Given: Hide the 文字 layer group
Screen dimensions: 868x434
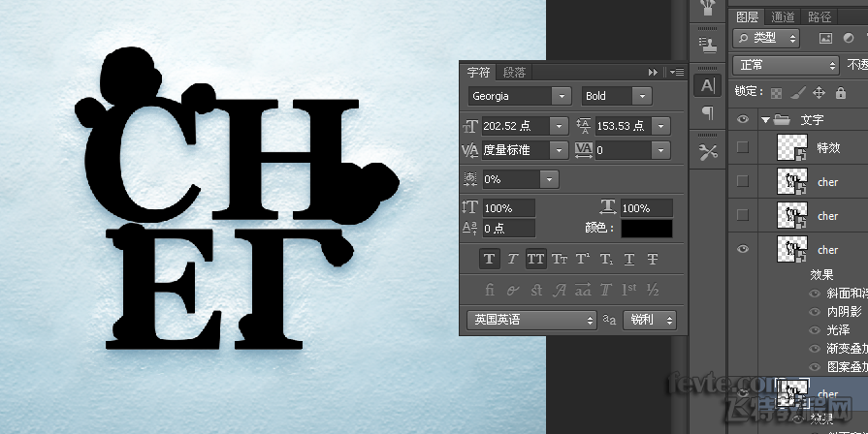Looking at the screenshot, I should tap(744, 120).
